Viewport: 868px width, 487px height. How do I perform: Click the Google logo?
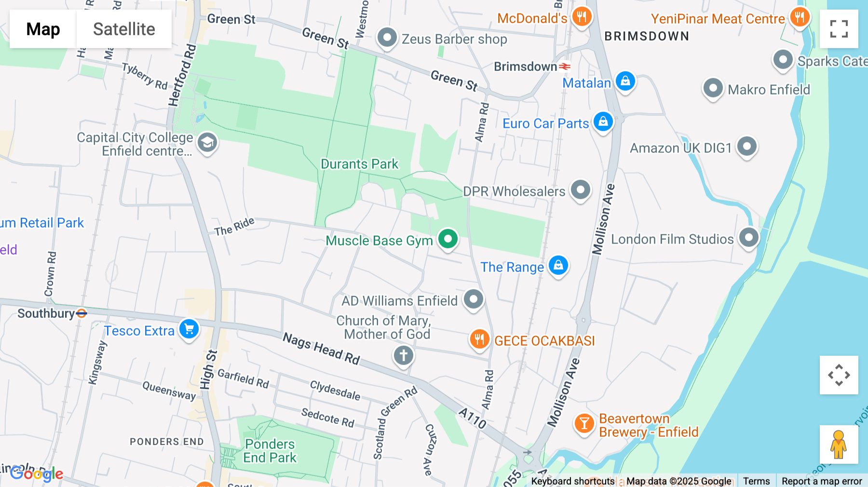pyautogui.click(x=37, y=473)
